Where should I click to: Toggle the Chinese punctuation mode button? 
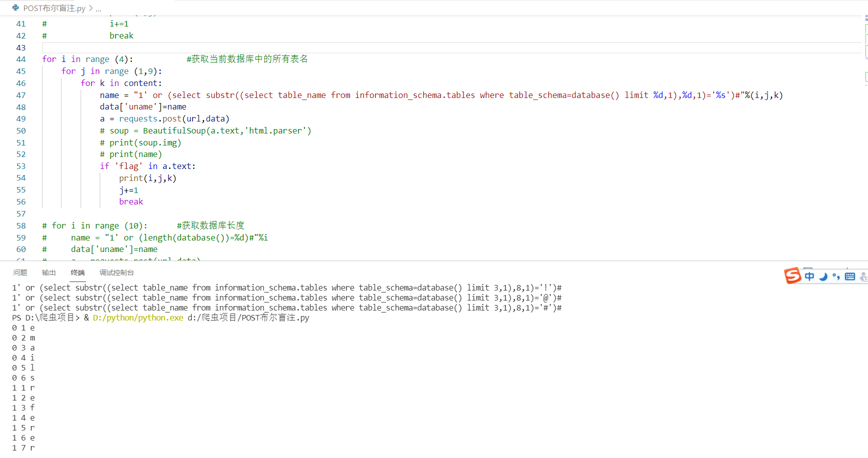(836, 276)
